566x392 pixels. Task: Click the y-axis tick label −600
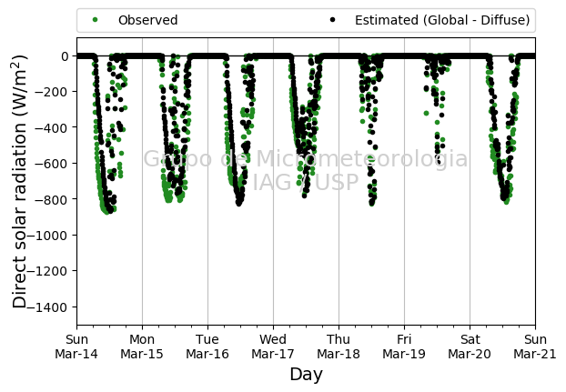click(x=52, y=164)
